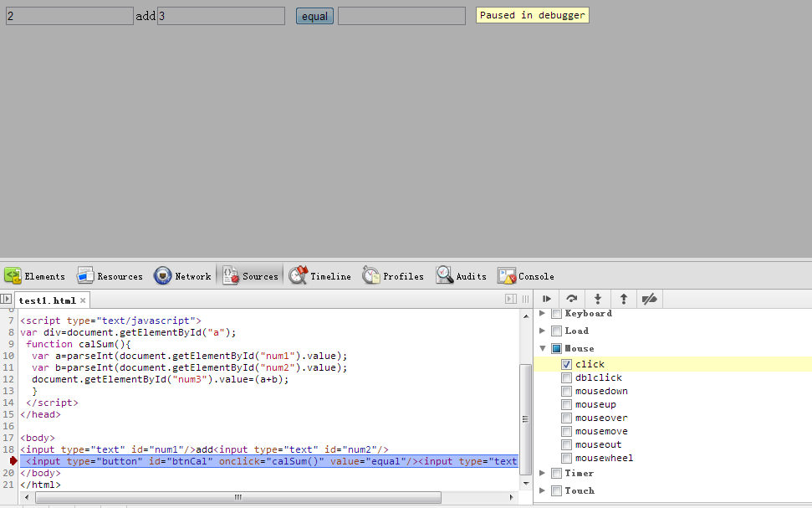Screen dimensions: 812x508
Task: Click the resume script execution icon
Action: click(547, 299)
